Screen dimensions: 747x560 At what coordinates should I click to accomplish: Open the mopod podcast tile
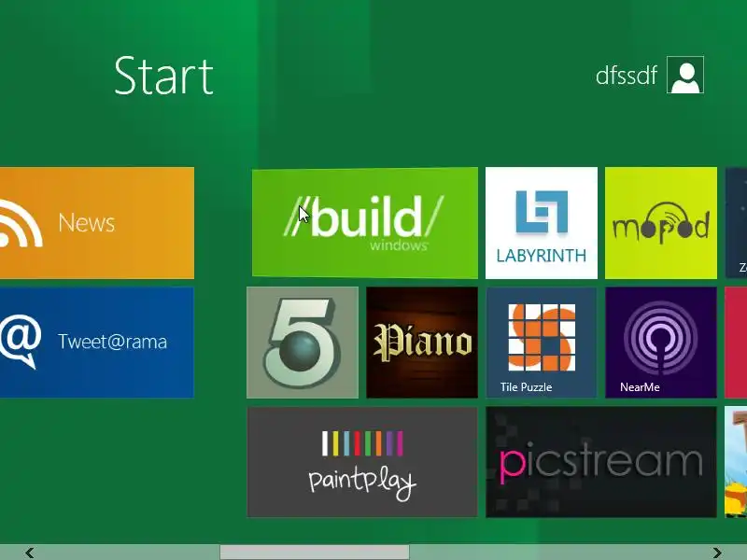(661, 223)
